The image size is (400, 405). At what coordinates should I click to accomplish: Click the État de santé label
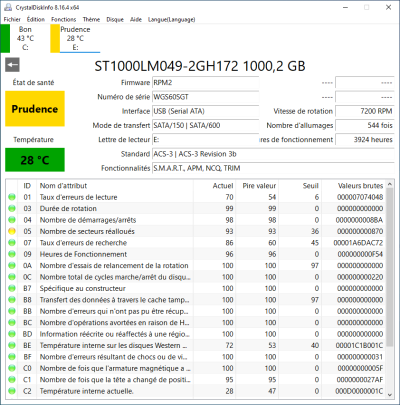(x=33, y=83)
